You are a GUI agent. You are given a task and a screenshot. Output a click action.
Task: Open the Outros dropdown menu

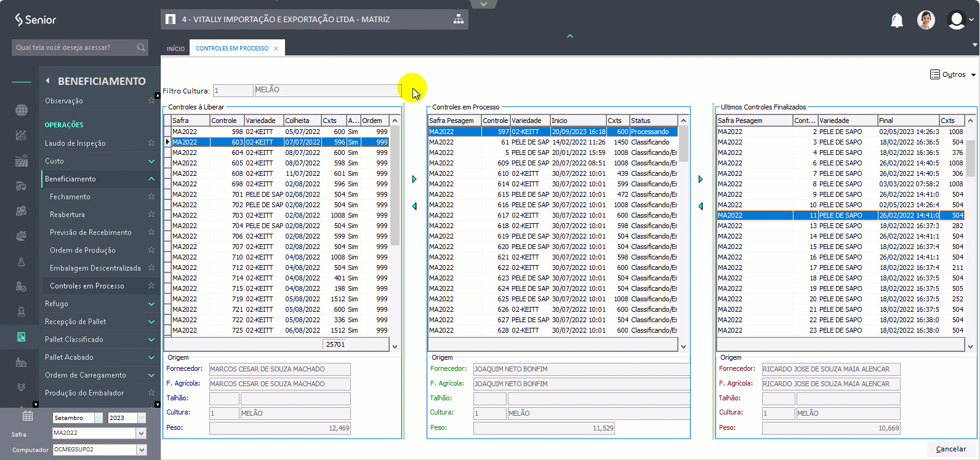(x=953, y=74)
